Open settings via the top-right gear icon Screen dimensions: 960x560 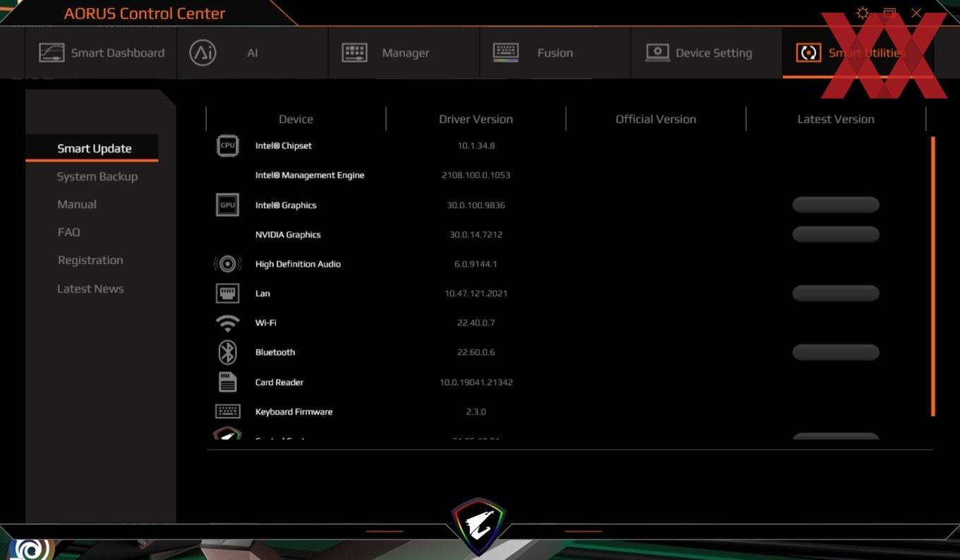pos(862,13)
